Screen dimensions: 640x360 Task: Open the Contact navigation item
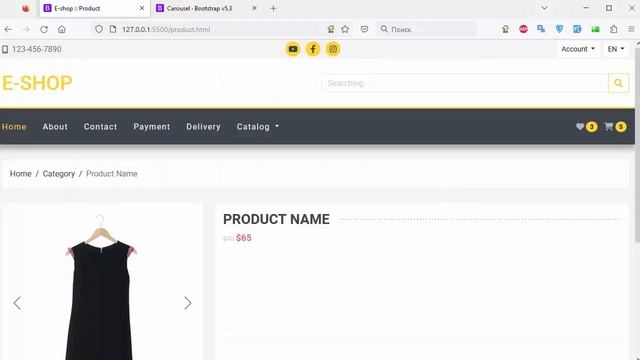[100, 127]
